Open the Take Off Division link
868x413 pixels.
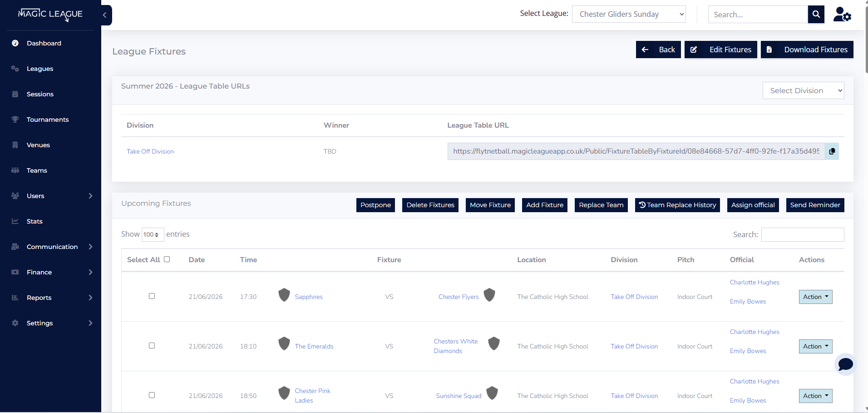(150, 151)
